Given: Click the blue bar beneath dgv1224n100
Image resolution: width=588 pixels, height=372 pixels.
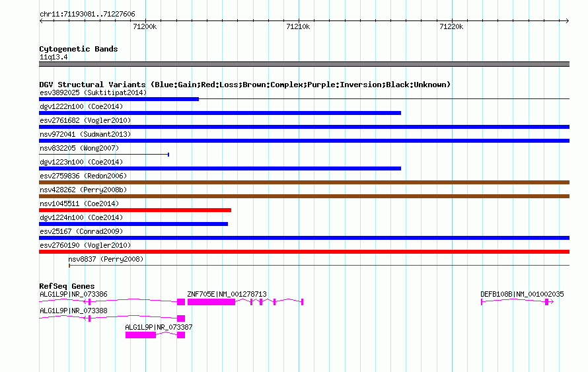Looking at the screenshot, I should click(133, 224).
